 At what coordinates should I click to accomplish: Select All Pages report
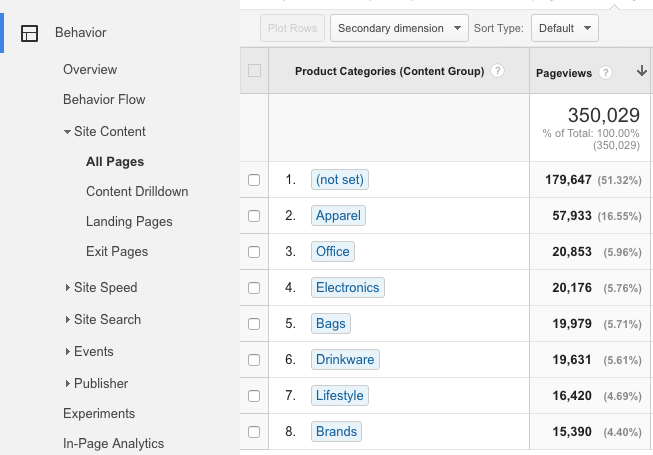click(x=115, y=162)
